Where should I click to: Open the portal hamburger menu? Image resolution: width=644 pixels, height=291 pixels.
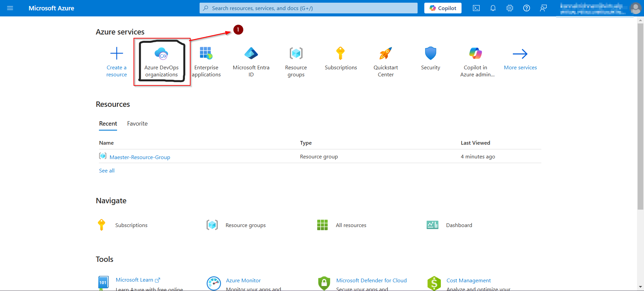[10, 8]
